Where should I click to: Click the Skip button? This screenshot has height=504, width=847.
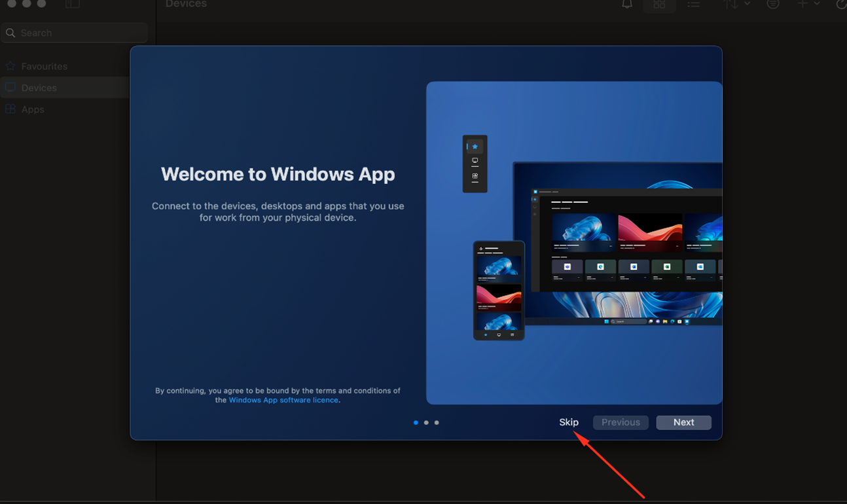(569, 422)
